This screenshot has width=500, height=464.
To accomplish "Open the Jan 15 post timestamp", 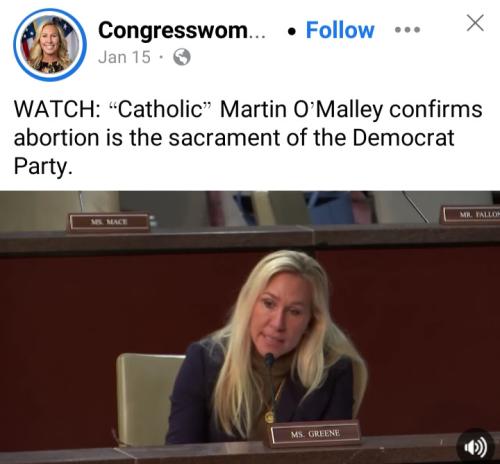I will [124, 57].
